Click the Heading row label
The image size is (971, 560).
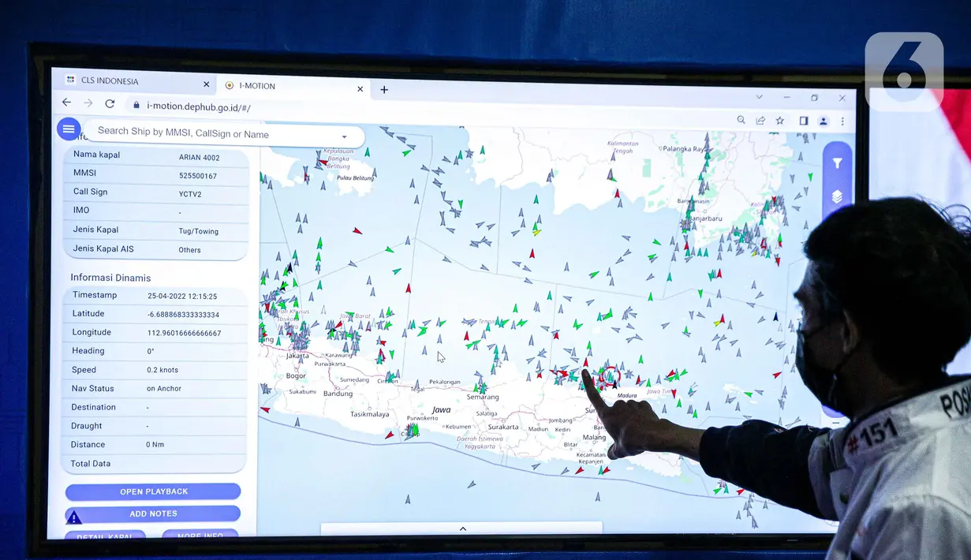click(x=88, y=351)
